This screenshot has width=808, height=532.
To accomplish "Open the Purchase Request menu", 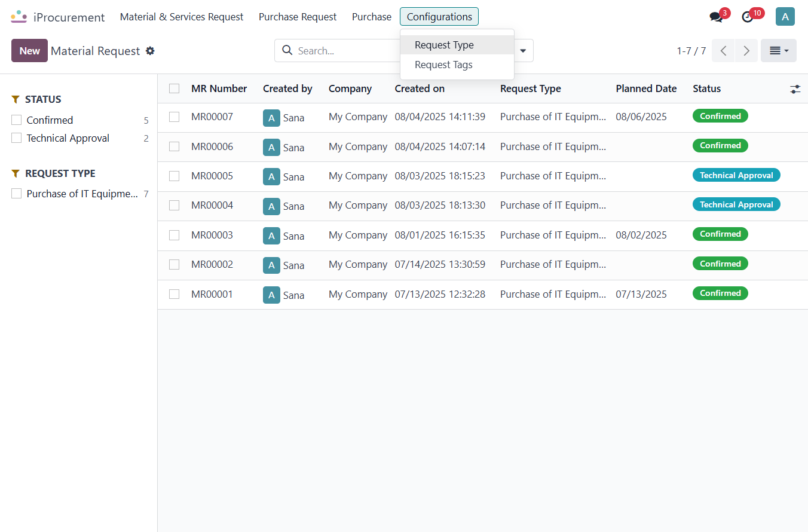I will pyautogui.click(x=298, y=17).
